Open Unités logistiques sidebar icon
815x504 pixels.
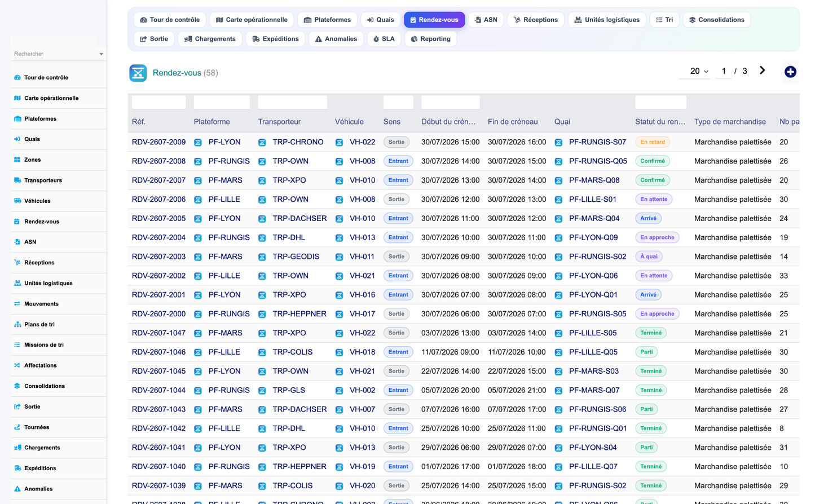click(x=17, y=284)
